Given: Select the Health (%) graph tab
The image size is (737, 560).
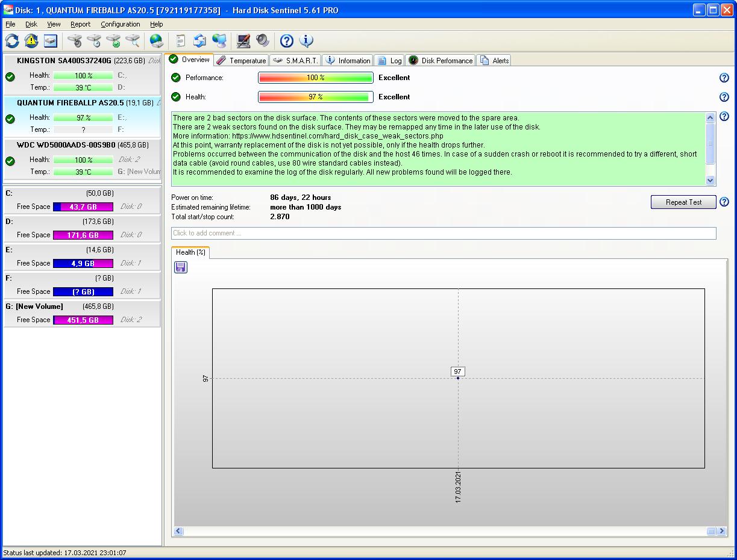Looking at the screenshot, I should [190, 252].
